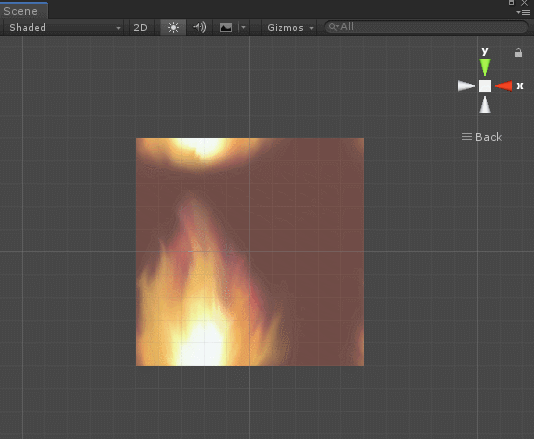Focus the All search field

click(x=425, y=27)
